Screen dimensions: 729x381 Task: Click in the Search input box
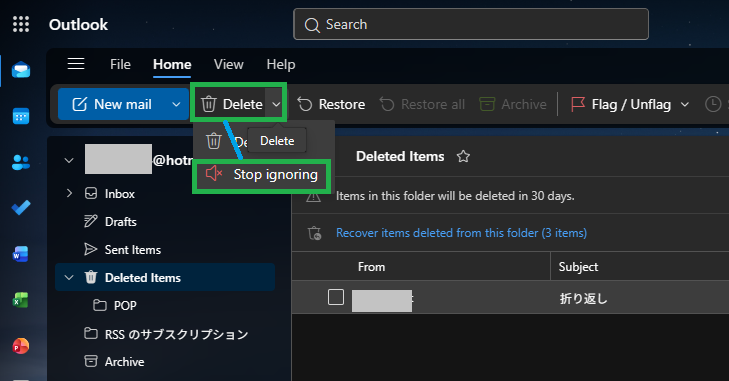(471, 24)
